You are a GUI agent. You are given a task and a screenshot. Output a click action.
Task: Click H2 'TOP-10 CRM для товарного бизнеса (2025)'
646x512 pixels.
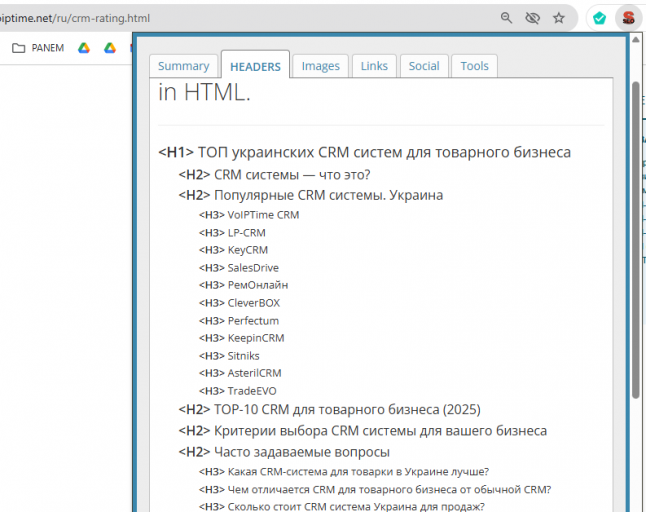pos(330,409)
